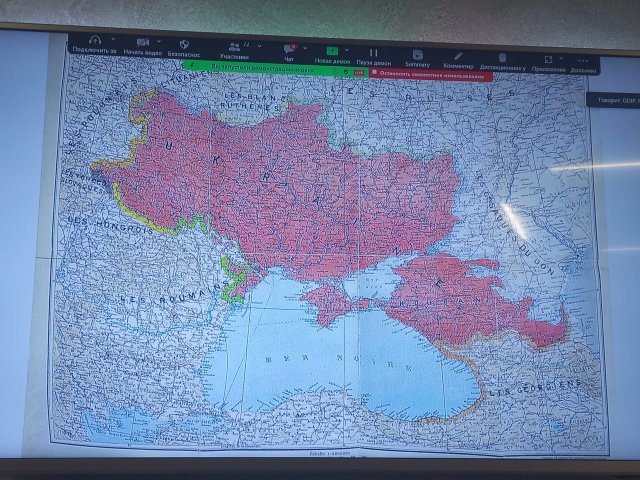Pause the screen share

[373, 50]
